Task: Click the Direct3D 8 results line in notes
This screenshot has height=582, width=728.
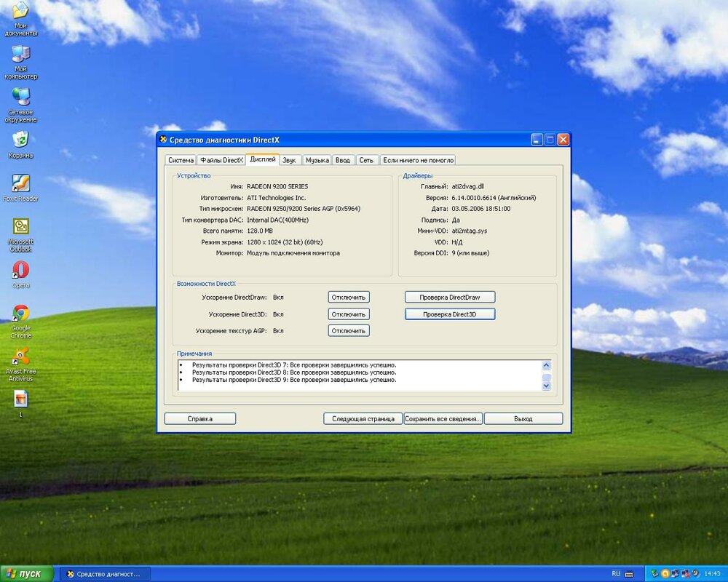Action: pos(294,372)
